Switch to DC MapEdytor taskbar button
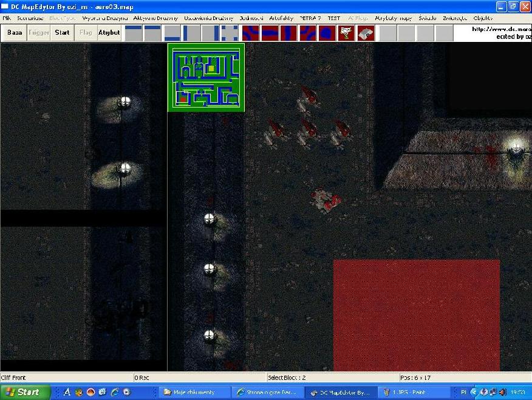This screenshot has height=400, width=532. tap(341, 392)
